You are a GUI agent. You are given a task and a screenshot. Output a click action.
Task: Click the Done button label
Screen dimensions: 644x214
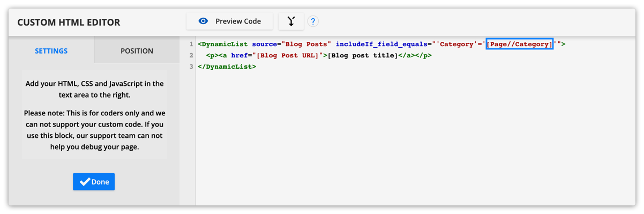[x=100, y=182]
